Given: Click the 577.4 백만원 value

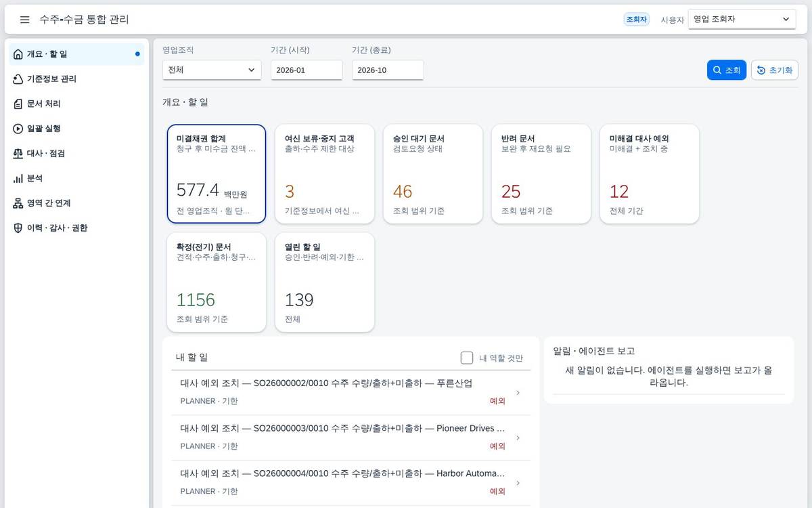Looking at the screenshot, I should (x=212, y=191).
